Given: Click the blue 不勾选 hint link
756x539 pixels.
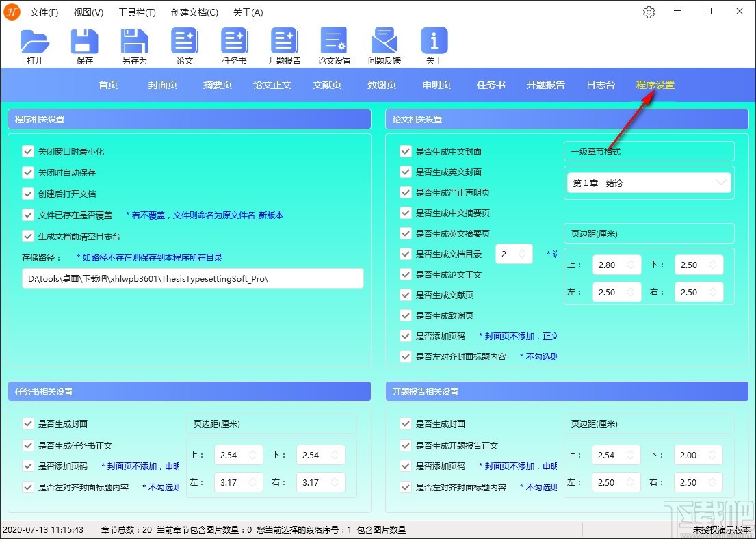Looking at the screenshot, I should 540,356.
